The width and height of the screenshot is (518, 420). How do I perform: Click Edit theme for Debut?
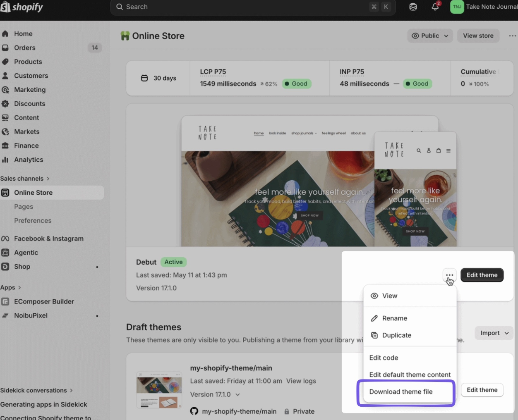[482, 275]
